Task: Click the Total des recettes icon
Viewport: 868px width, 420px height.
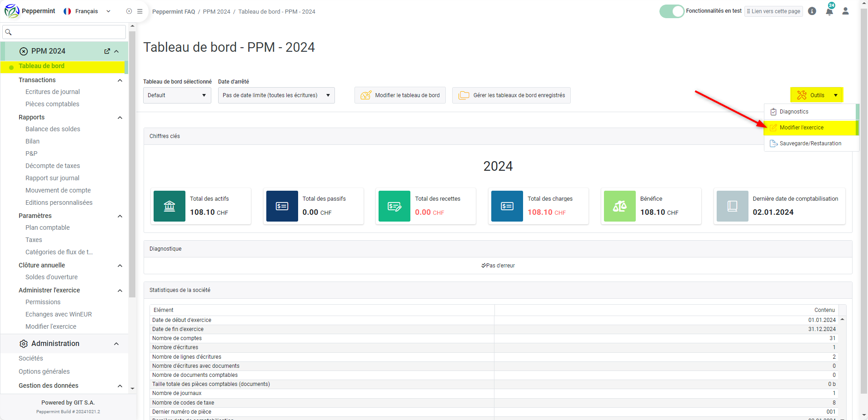Action: click(x=394, y=206)
